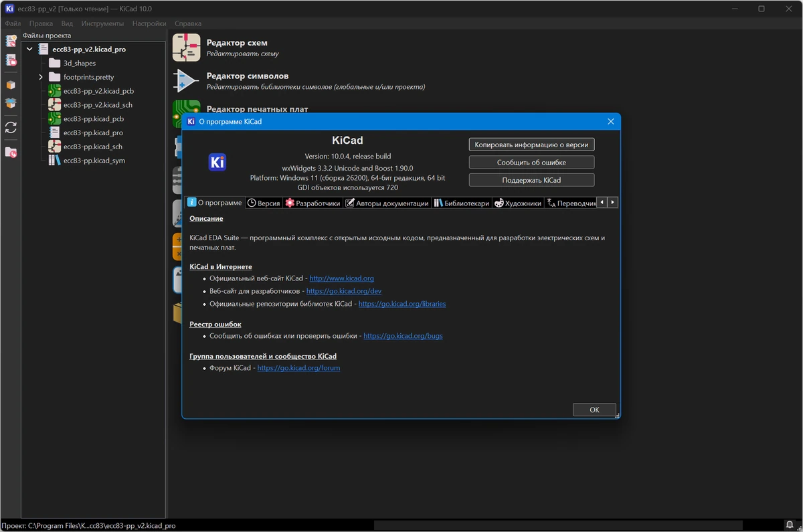This screenshot has width=803, height=532.
Task: Open the Правка menu
Action: 41,23
